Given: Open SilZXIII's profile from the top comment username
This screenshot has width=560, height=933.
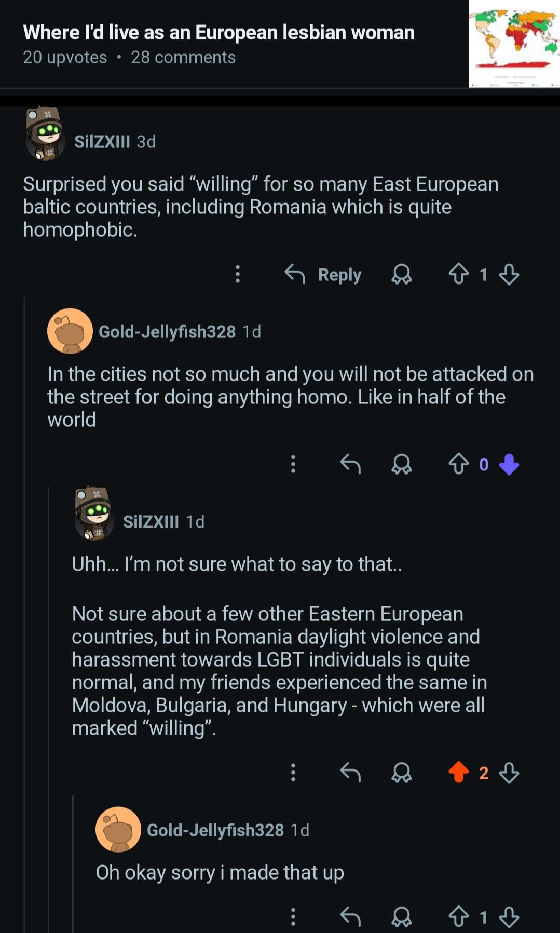Looking at the screenshot, I should 102,142.
